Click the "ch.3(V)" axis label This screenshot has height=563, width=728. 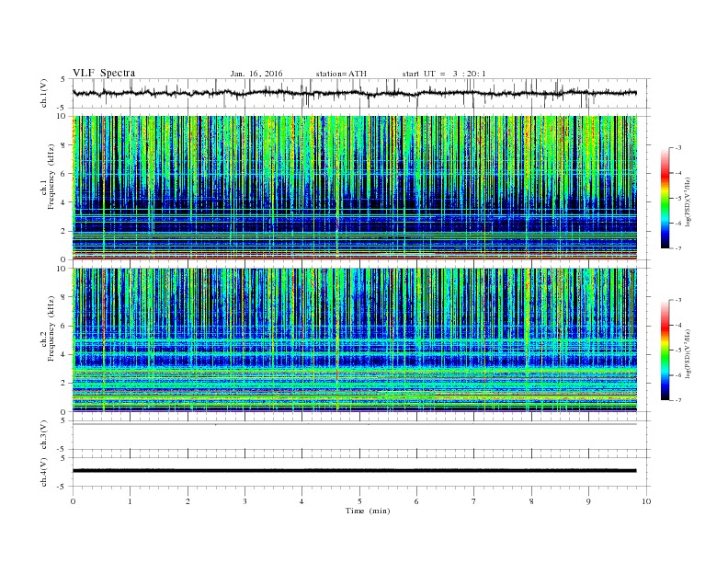44,435
